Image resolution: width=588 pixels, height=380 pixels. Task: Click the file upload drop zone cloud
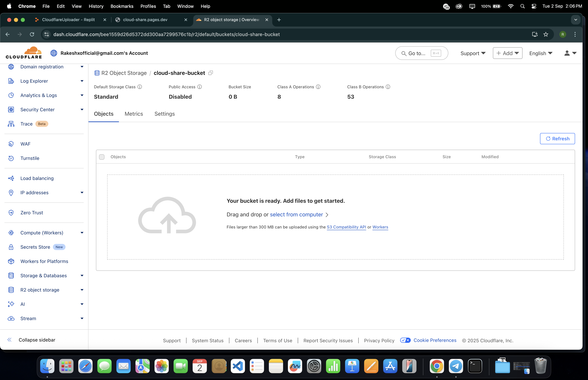click(x=167, y=215)
